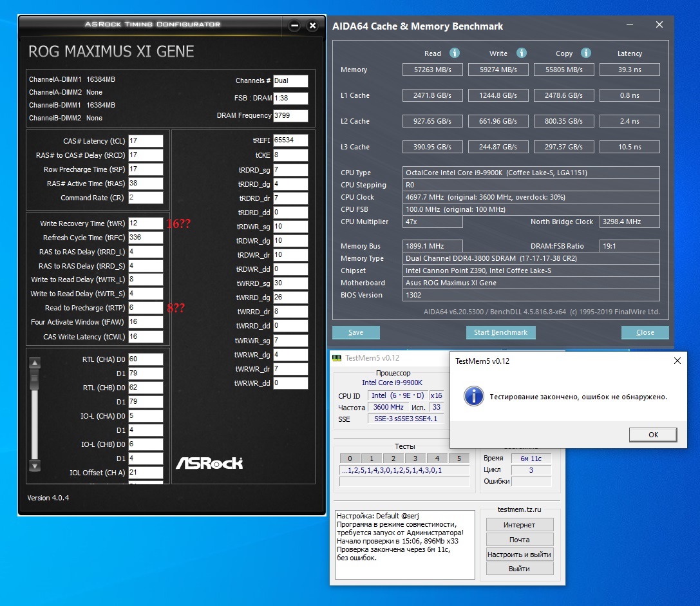Click the CAS Write Latency (tCWL) field

(x=146, y=337)
